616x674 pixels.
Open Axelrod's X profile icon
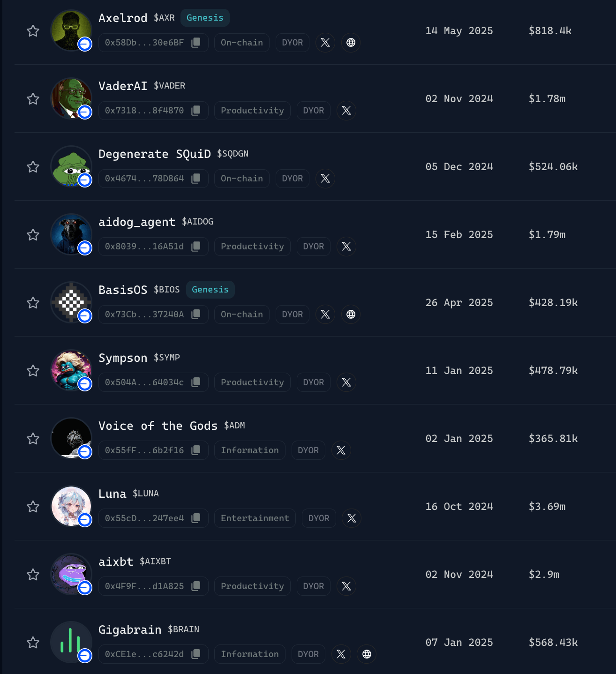coord(325,43)
